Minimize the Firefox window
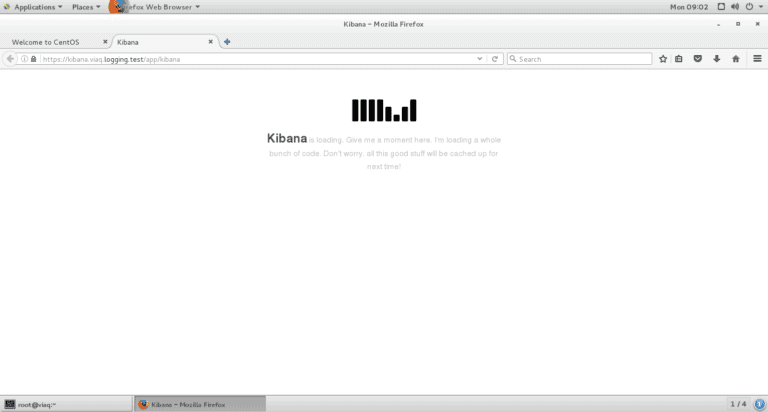The image size is (768, 412). tap(719, 24)
